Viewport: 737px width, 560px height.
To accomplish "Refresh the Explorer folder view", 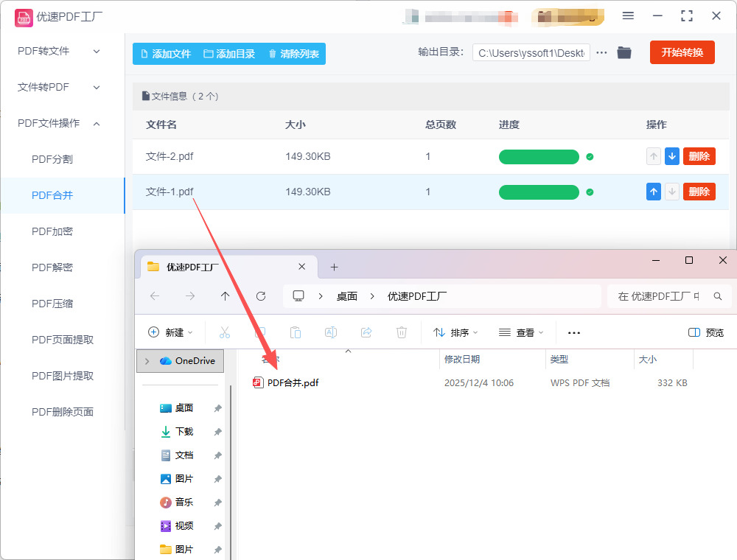I will [x=261, y=296].
